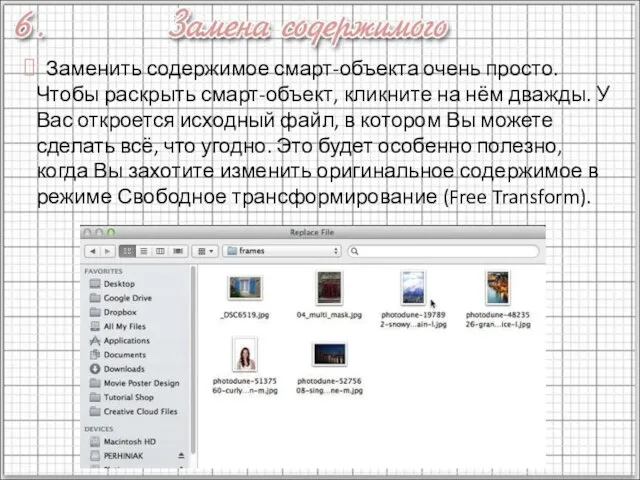
Task: Click the Applications icon in sidebar
Action: click(x=95, y=340)
